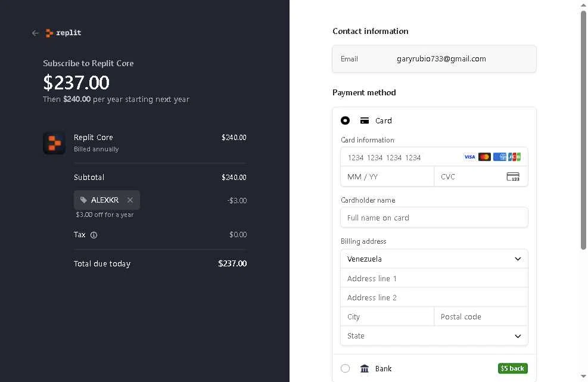This screenshot has height=382, width=588.
Task: Click the bank building icon
Action: pos(365,368)
